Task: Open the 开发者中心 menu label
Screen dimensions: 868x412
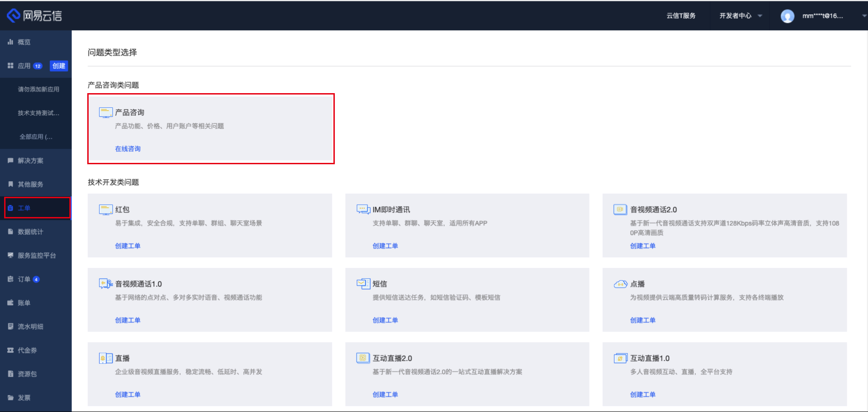Action: [x=735, y=16]
